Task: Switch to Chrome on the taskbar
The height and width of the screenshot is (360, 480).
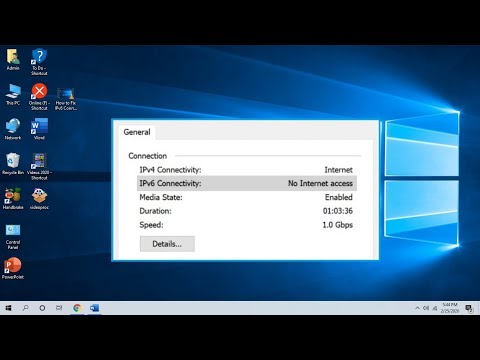Action: pos(77,308)
